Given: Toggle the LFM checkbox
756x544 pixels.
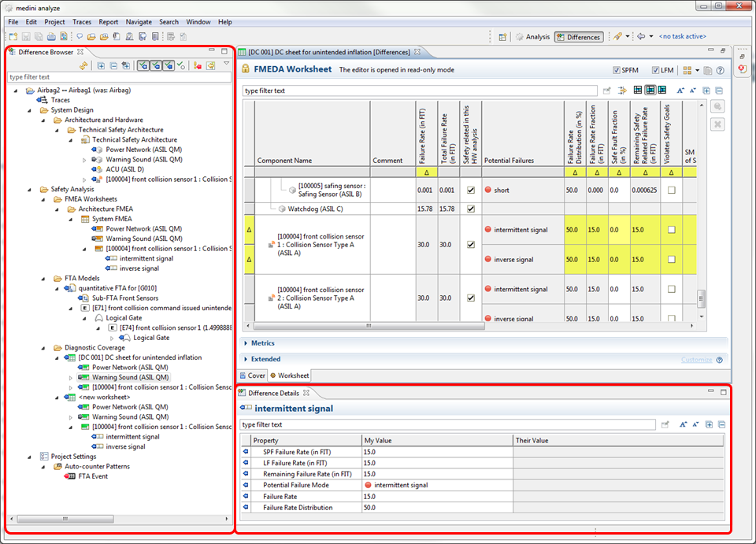Looking at the screenshot, I should tap(655, 71).
